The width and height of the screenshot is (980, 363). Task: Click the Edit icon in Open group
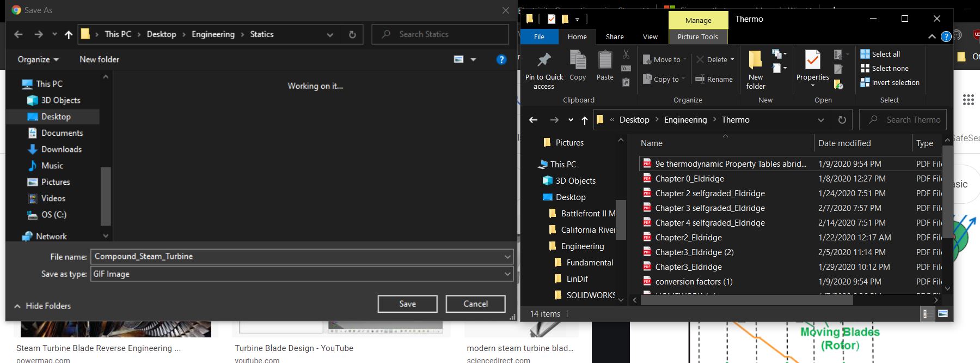click(x=838, y=69)
